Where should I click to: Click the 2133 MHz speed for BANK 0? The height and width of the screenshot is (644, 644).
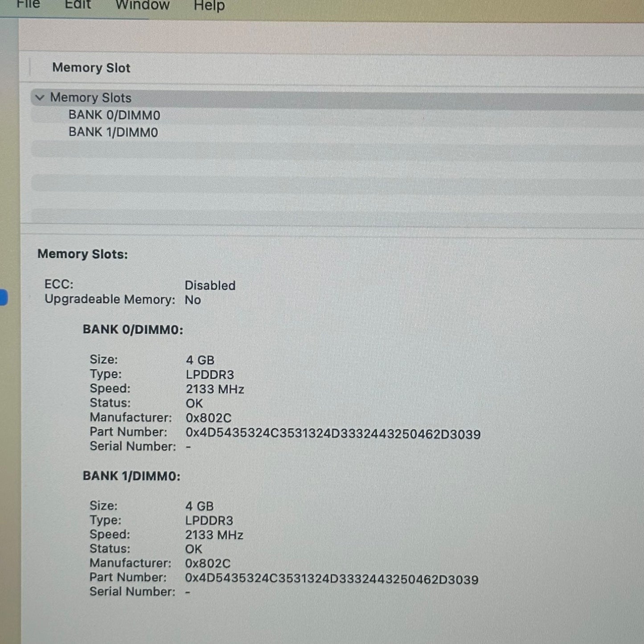coord(215,389)
